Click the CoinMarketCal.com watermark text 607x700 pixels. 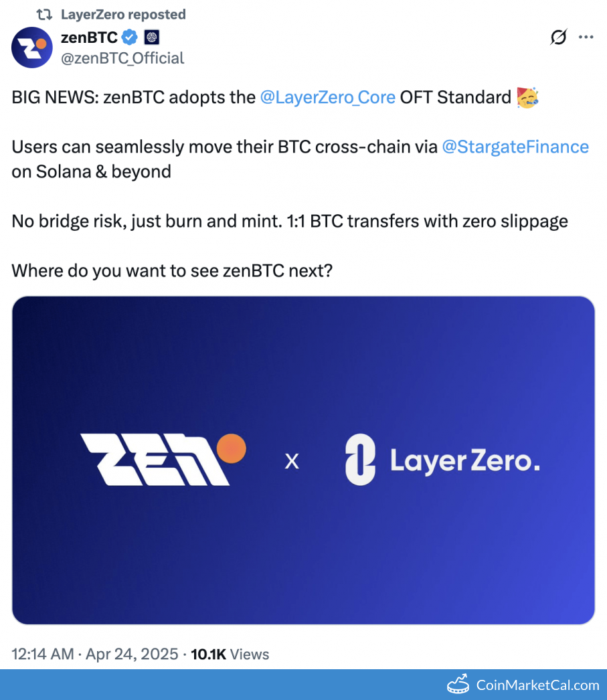[x=537, y=685]
